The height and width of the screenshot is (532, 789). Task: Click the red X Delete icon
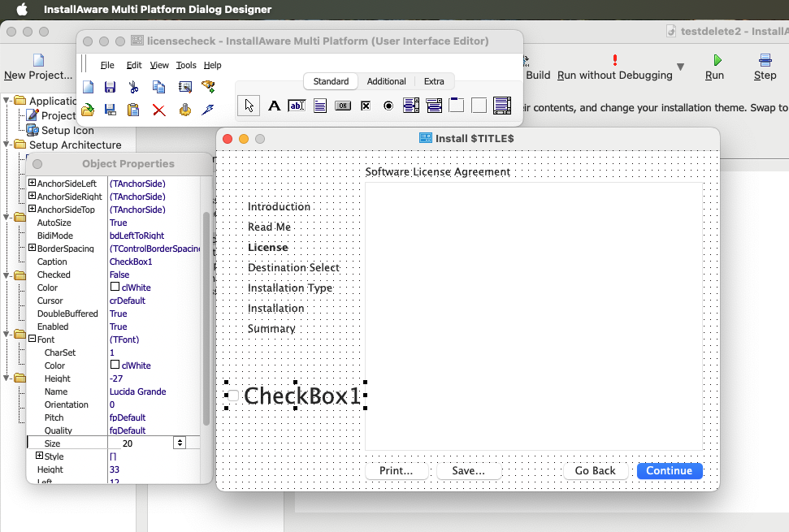click(159, 110)
